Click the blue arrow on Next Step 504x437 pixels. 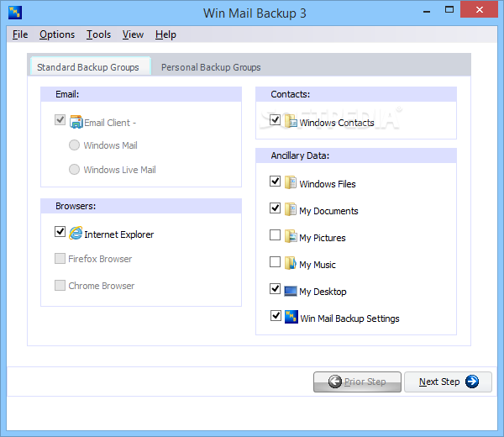[x=472, y=382]
